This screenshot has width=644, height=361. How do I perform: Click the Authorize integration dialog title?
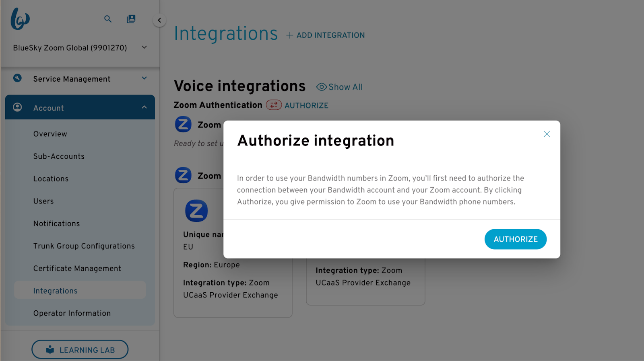316,141
